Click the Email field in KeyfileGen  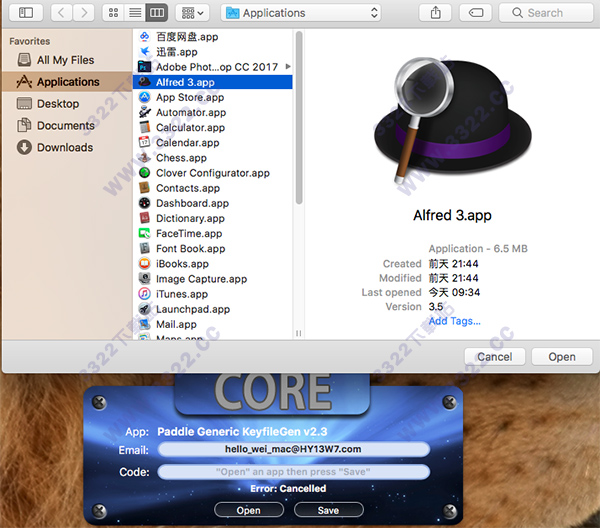tap(293, 449)
